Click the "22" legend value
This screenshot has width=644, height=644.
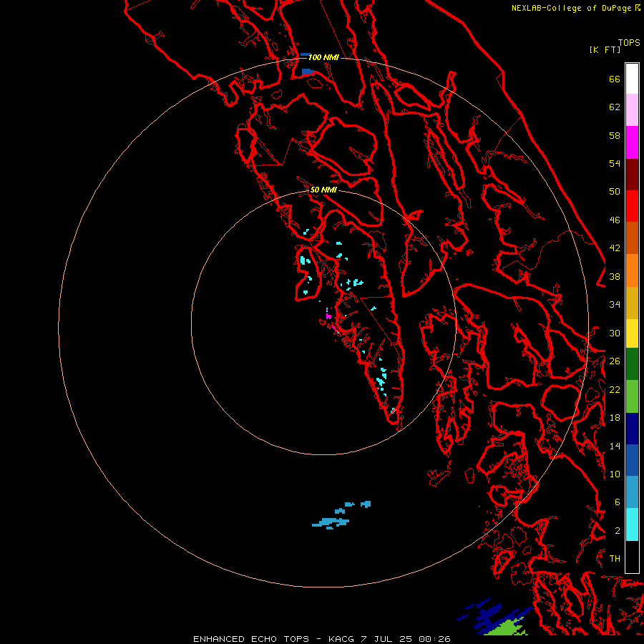[x=615, y=390]
